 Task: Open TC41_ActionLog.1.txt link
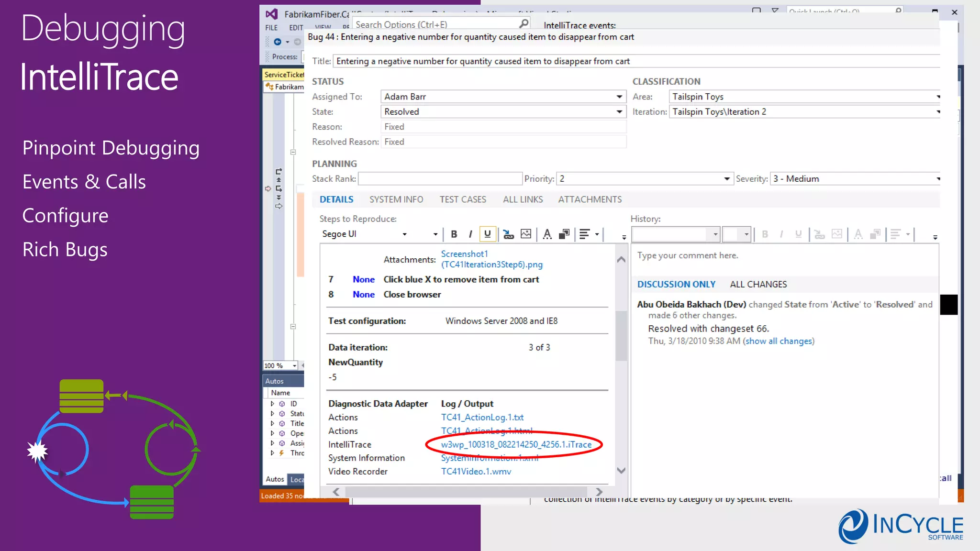482,417
